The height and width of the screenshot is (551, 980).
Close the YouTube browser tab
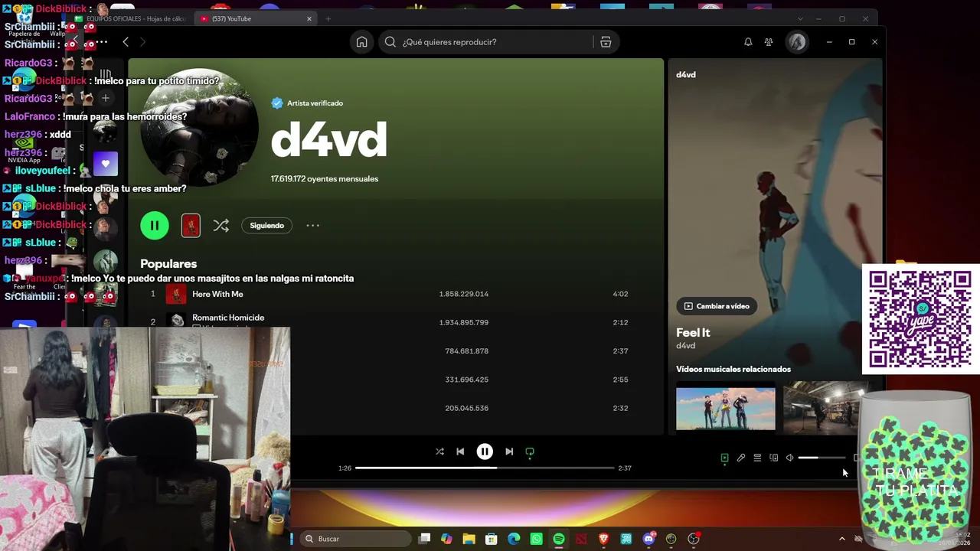coord(309,18)
